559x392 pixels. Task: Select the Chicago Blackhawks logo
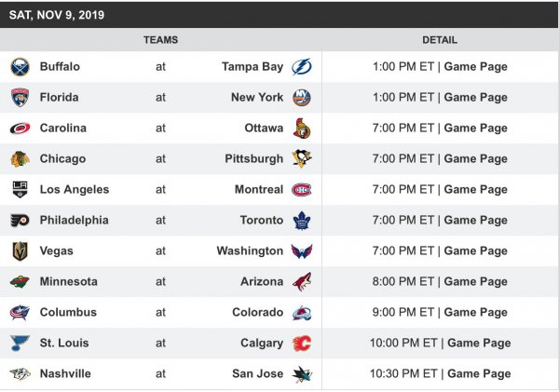(x=20, y=159)
